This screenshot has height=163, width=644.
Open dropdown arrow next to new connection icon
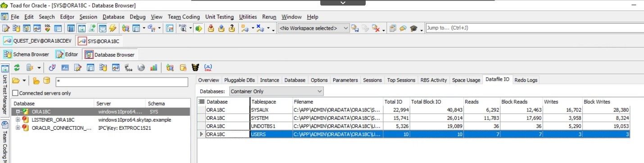[x=253, y=28]
